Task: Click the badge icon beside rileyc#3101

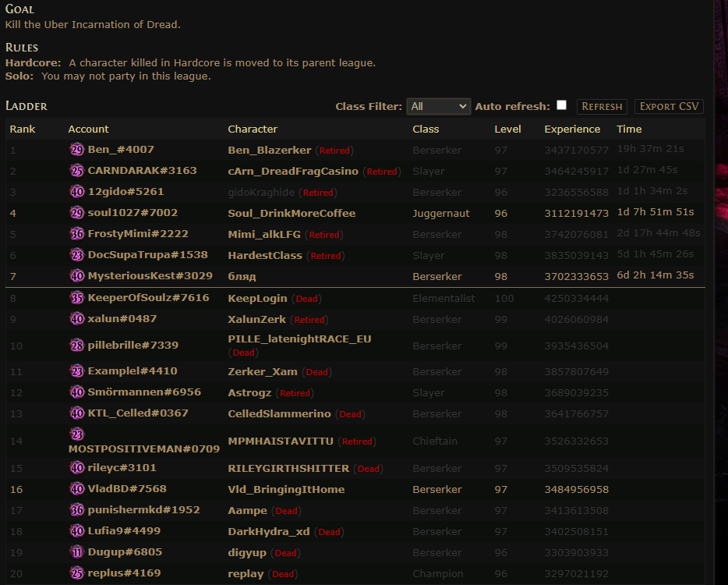Action: pos(76,468)
